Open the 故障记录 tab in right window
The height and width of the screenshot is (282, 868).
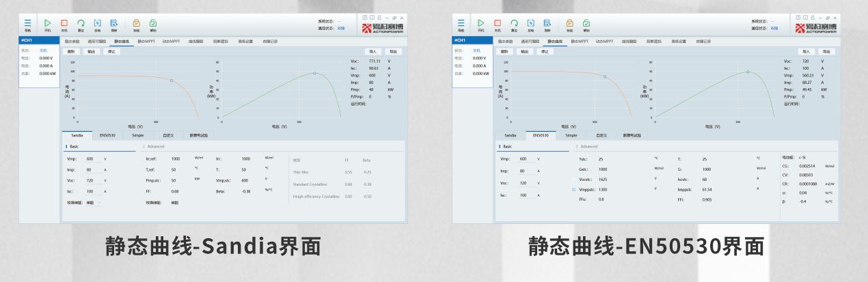click(x=703, y=42)
